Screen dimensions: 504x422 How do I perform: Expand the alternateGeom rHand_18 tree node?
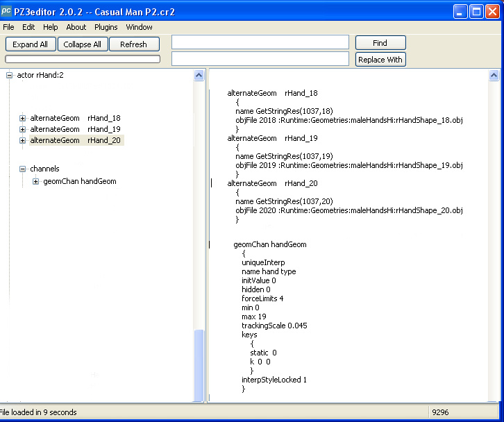tap(23, 118)
